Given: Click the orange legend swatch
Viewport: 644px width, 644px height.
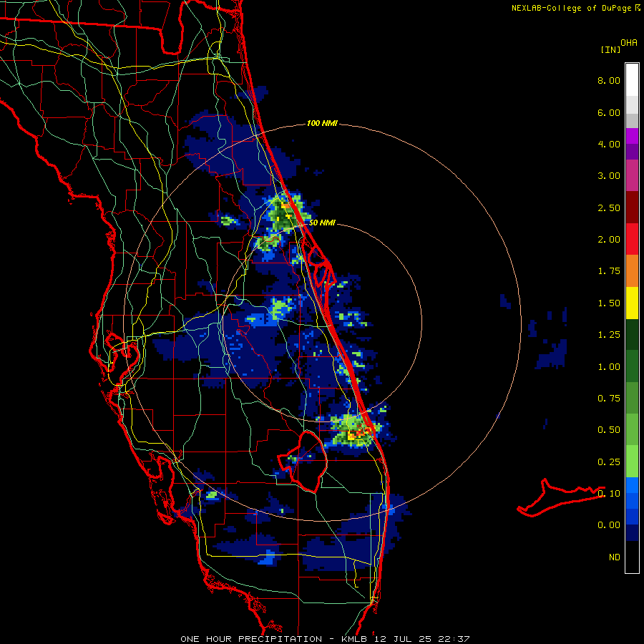Looking at the screenshot, I should [x=632, y=271].
